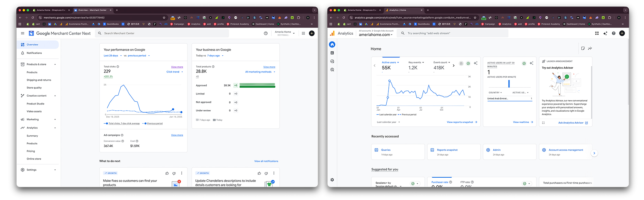
Task: Open the 7 days ago dropdown
Action: pyautogui.click(x=215, y=56)
